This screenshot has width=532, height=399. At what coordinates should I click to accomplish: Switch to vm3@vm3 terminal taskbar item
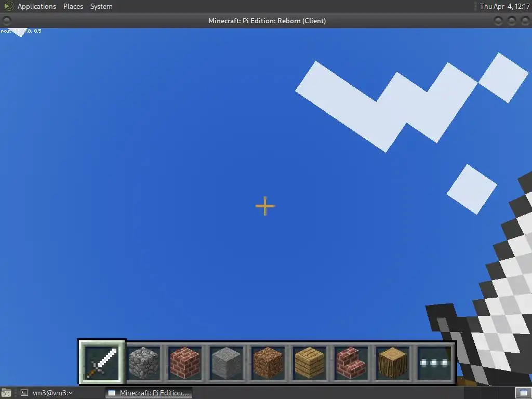46,393
